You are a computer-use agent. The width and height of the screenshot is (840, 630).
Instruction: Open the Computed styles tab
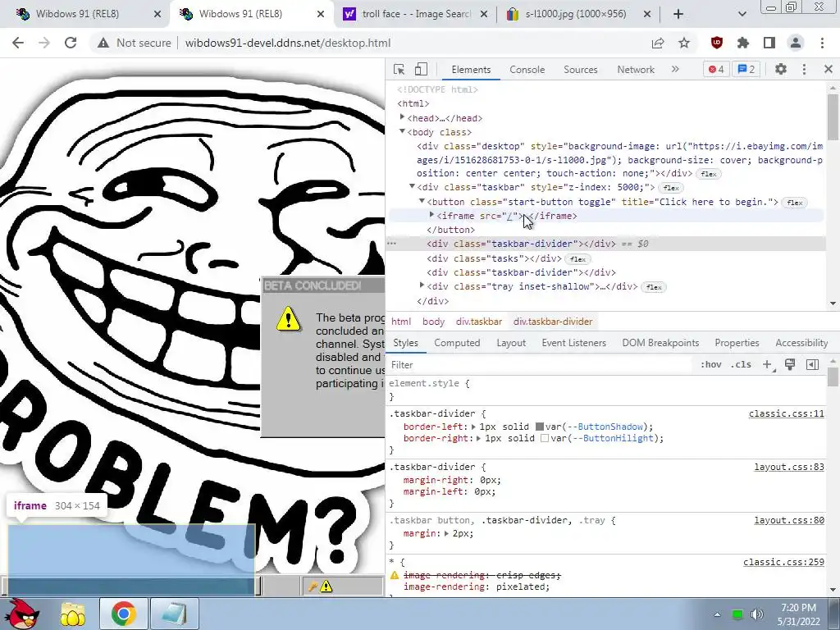point(457,343)
